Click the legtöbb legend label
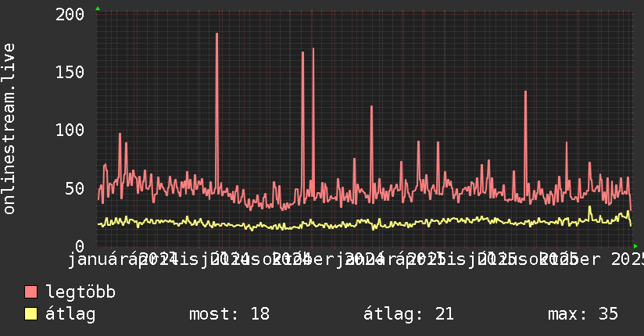Viewport: 644px width, 336px height. click(80, 292)
